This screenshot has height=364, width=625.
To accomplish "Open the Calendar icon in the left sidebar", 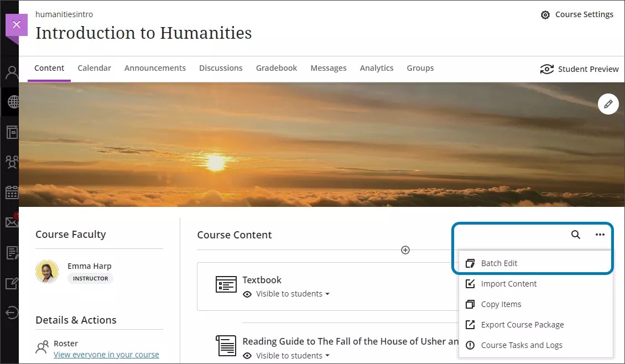I will (x=12, y=192).
